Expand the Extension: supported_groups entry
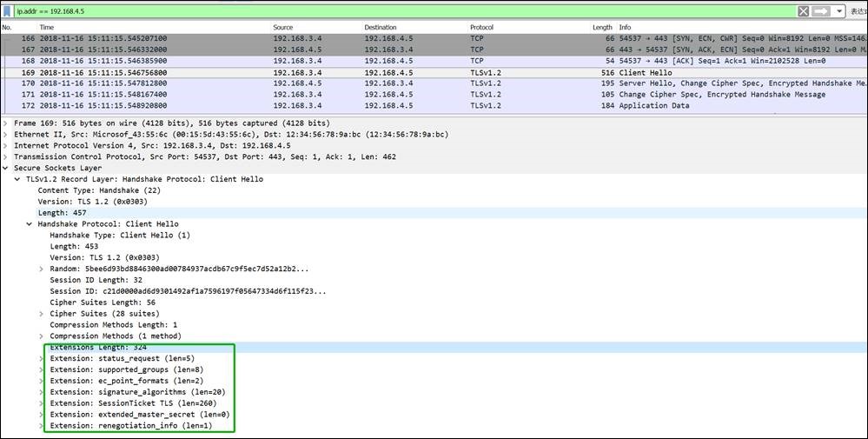 pyautogui.click(x=41, y=369)
